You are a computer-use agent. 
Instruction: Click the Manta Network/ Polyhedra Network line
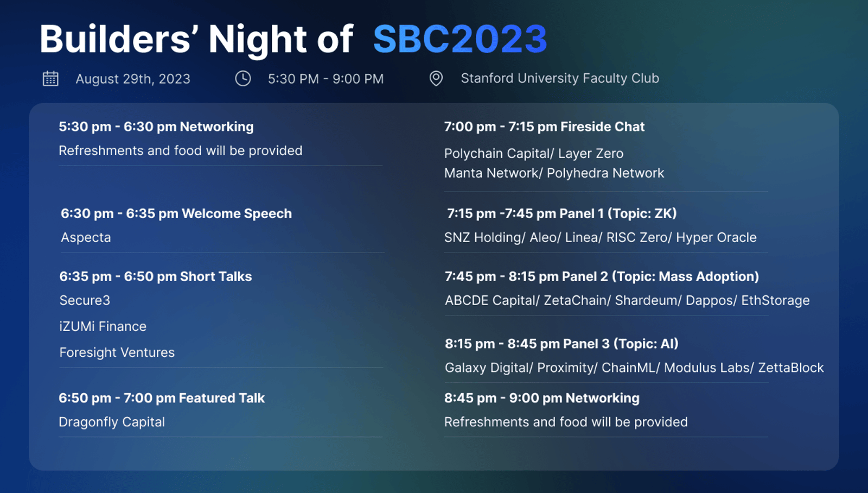(554, 173)
